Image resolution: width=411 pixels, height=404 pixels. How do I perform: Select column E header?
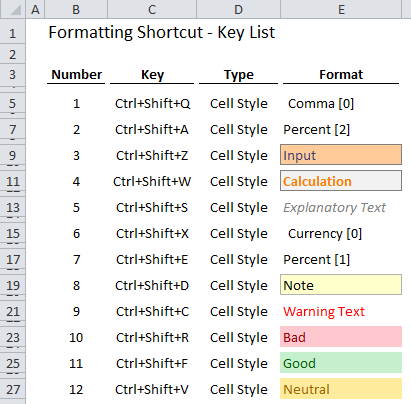(341, 9)
